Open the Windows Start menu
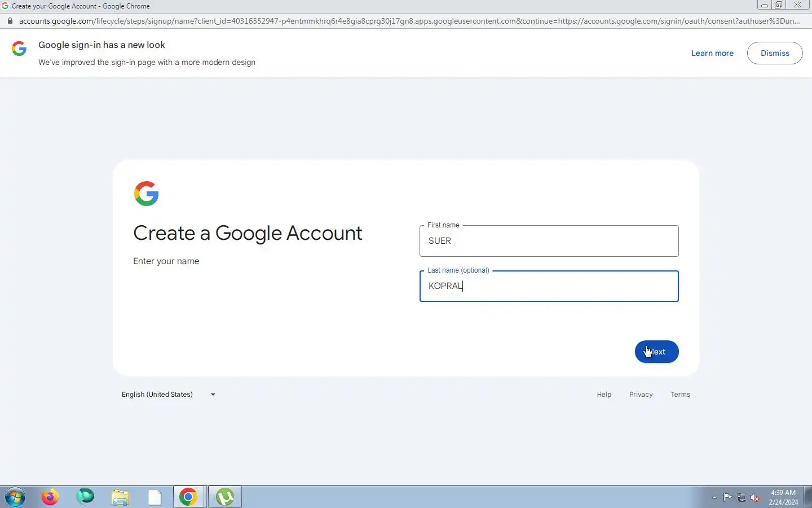This screenshot has width=812, height=508. click(15, 497)
